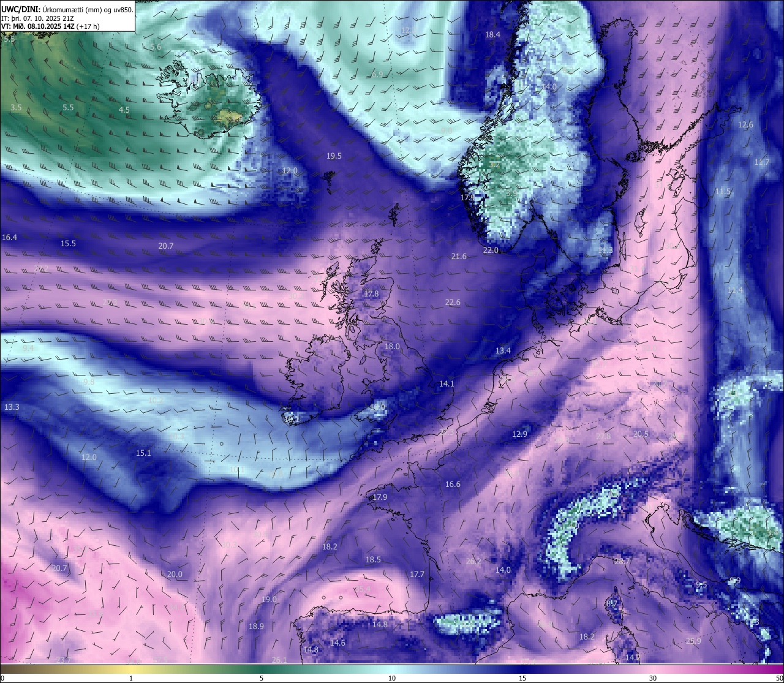The image size is (784, 683).
Task: Click the 18.0 value over England
Action: click(392, 346)
